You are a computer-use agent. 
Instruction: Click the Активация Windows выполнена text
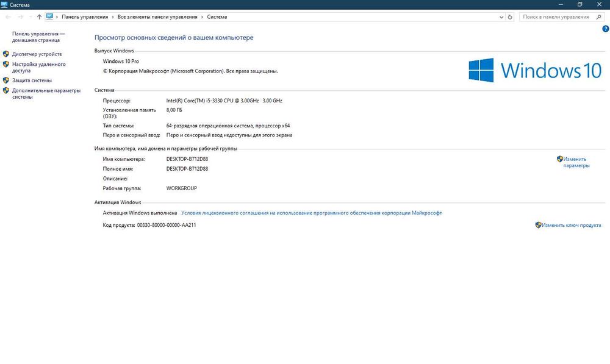[140, 213]
